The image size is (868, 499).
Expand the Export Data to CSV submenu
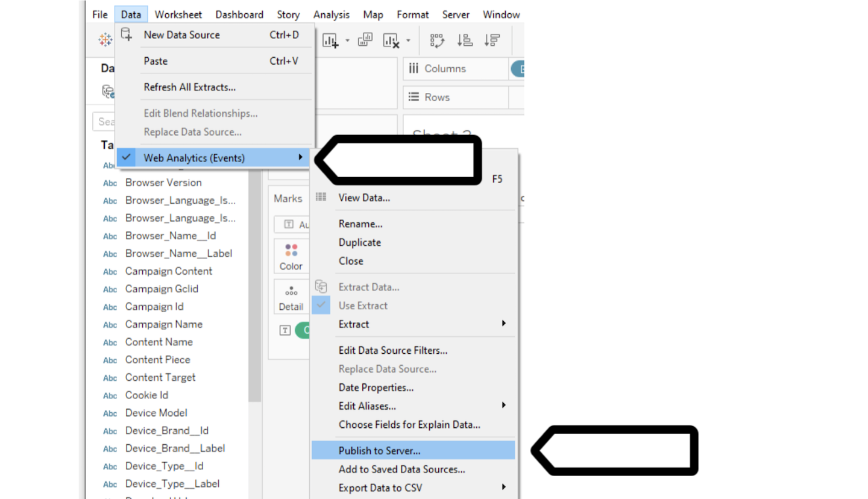pyautogui.click(x=504, y=487)
